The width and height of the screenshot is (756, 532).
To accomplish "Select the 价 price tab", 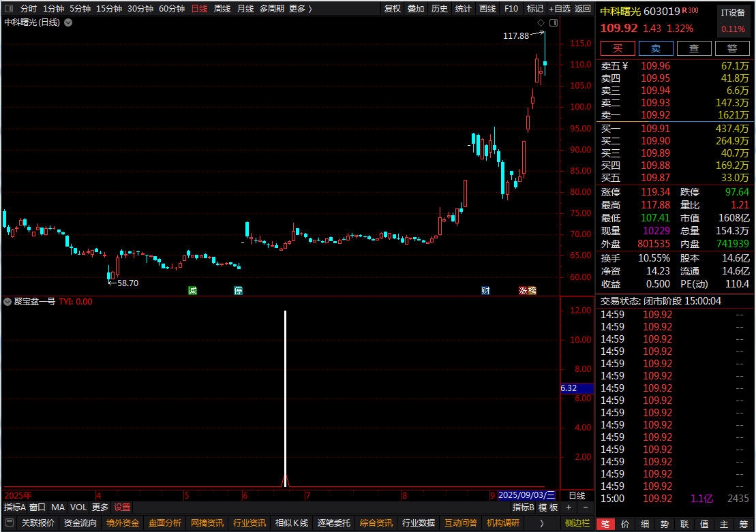I will tap(625, 525).
